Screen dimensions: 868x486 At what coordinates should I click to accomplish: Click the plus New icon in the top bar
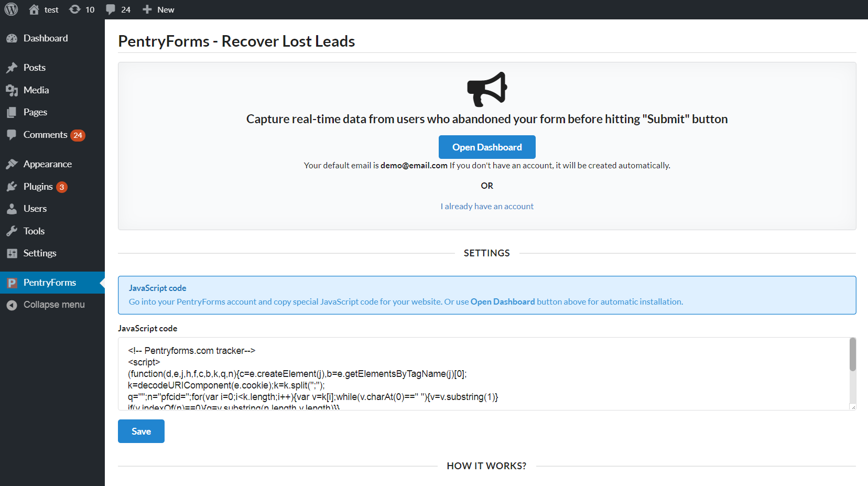(x=147, y=9)
